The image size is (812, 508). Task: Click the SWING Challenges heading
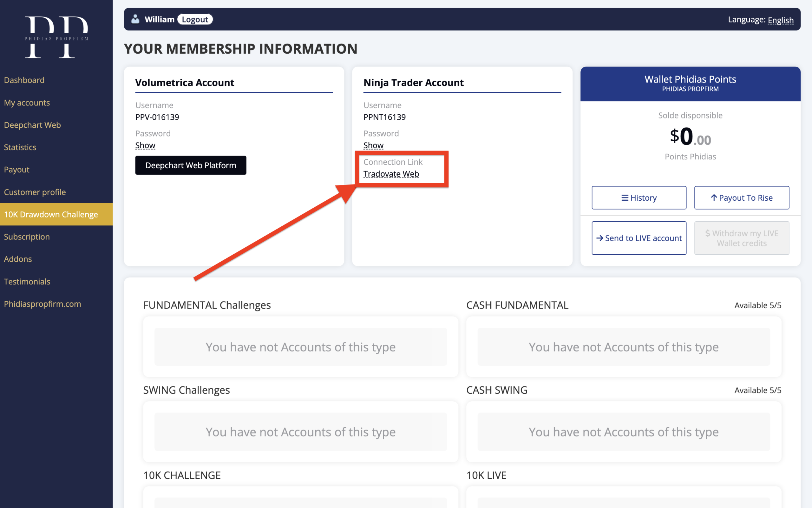(x=187, y=390)
